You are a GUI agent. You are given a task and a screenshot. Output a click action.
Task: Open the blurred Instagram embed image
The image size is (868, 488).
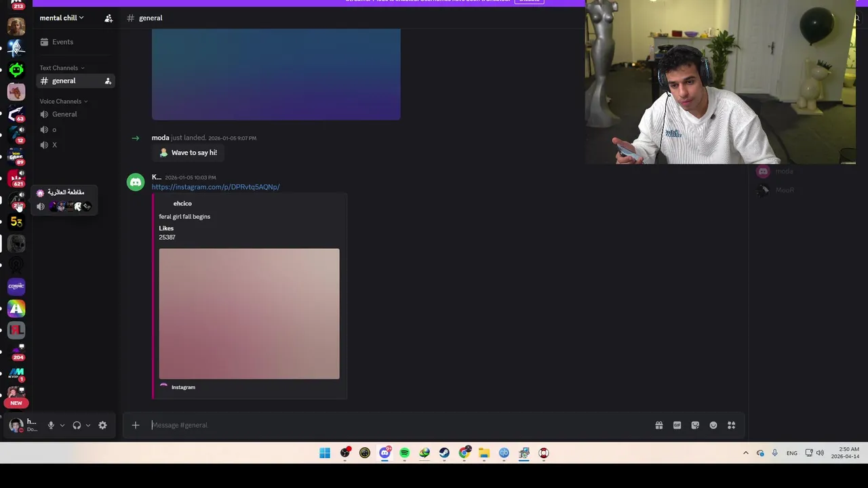[x=249, y=314]
